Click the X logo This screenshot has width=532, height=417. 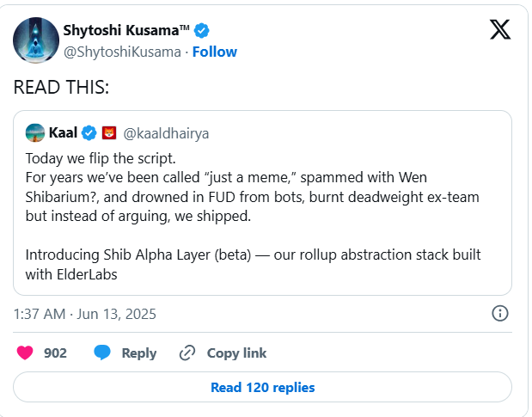pos(499,29)
